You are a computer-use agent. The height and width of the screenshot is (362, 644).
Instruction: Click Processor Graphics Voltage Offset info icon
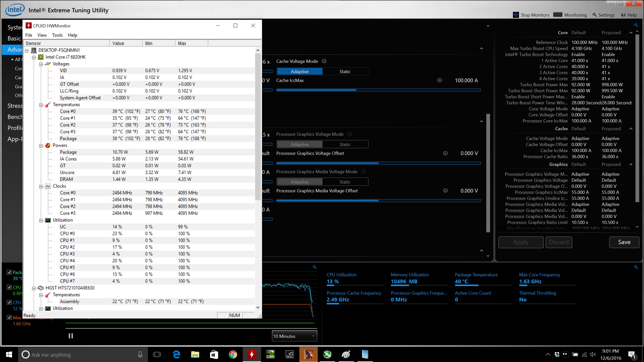(445, 153)
